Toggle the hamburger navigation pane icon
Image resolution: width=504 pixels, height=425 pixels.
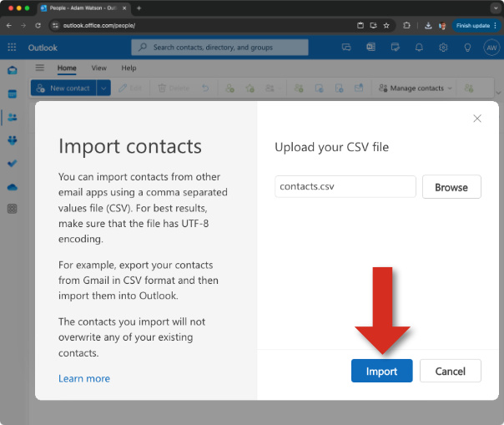click(x=40, y=68)
